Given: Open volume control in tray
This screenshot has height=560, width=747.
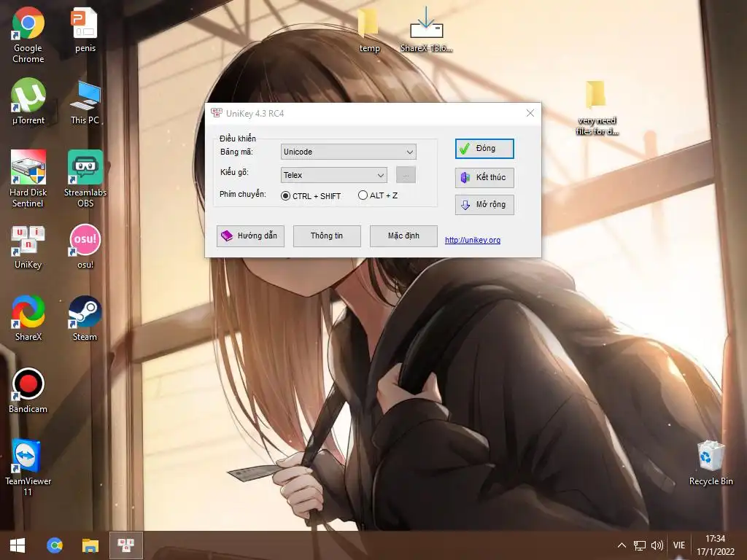Looking at the screenshot, I should [657, 545].
